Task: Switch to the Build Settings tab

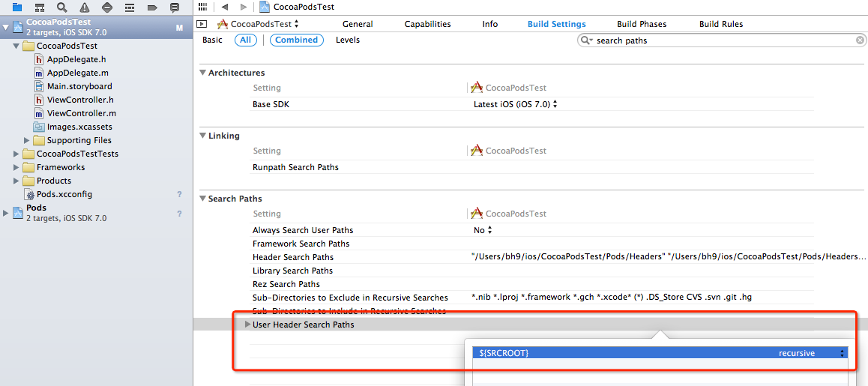Action: tap(556, 24)
